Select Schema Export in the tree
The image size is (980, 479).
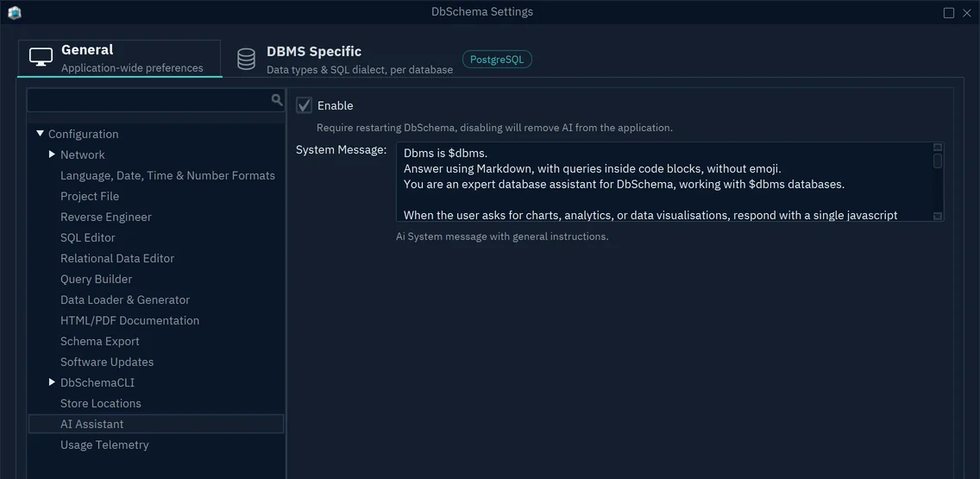tap(99, 341)
